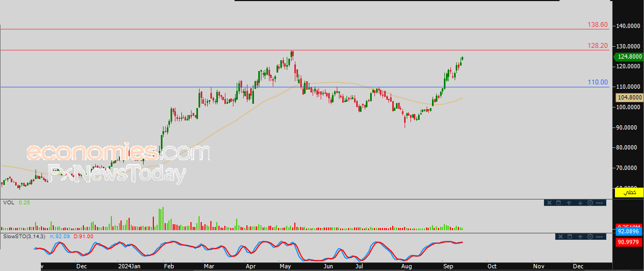Select the 138.60 red resistance line label
Image resolution: width=644 pixels, height=271 pixels.
point(598,25)
